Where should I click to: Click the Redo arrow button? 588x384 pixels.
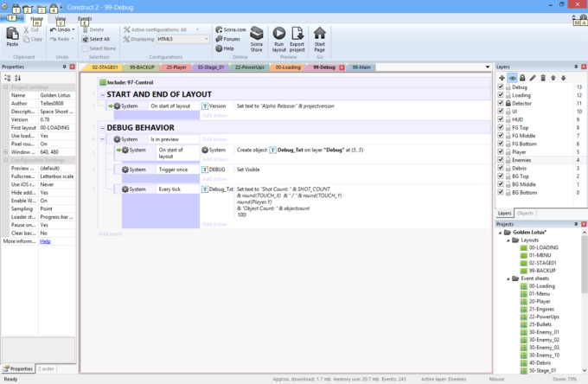[54, 39]
